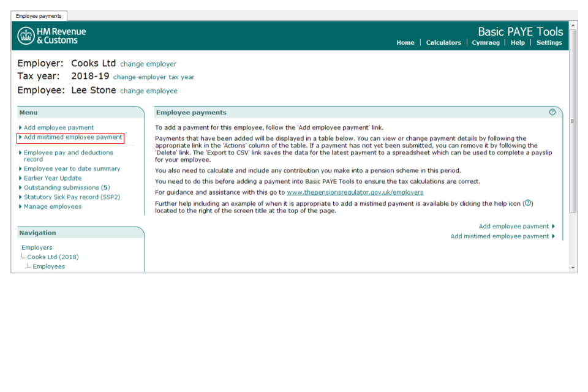Image resolution: width=588 pixels, height=392 pixels.
Task: Open Earlier Year Update
Action: (x=53, y=178)
